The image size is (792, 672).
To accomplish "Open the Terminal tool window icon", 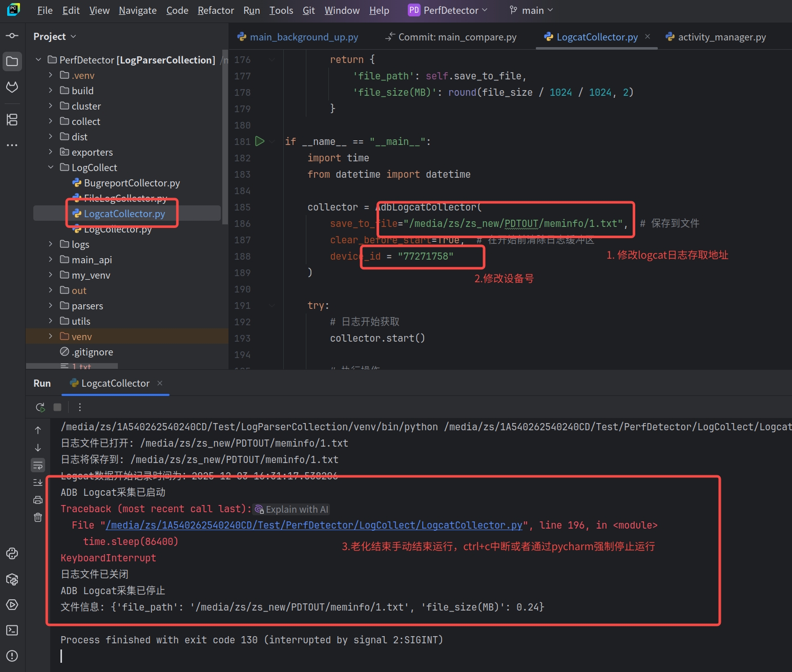I will pos(12,631).
